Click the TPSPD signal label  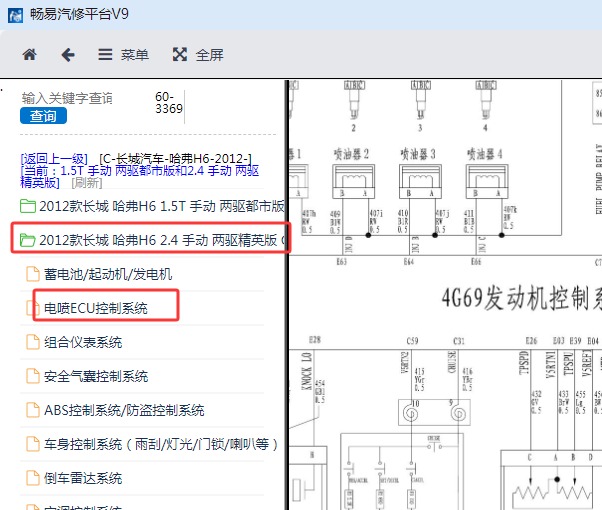524,362
